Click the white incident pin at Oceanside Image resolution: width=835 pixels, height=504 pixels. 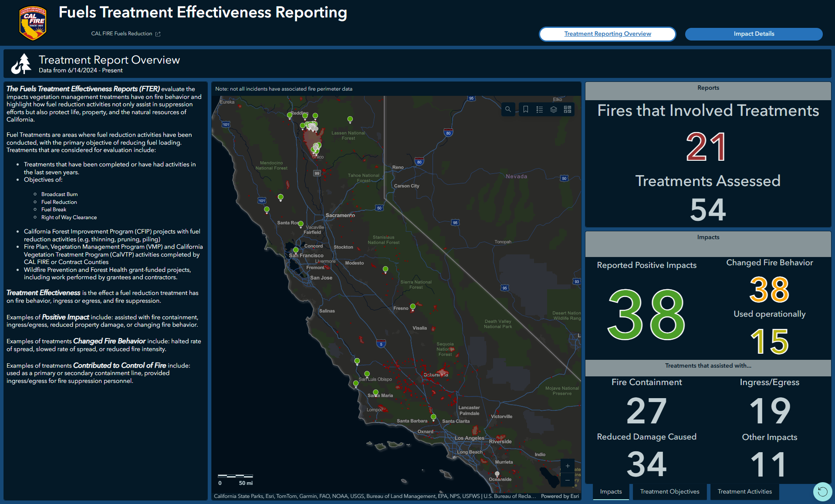click(497, 474)
